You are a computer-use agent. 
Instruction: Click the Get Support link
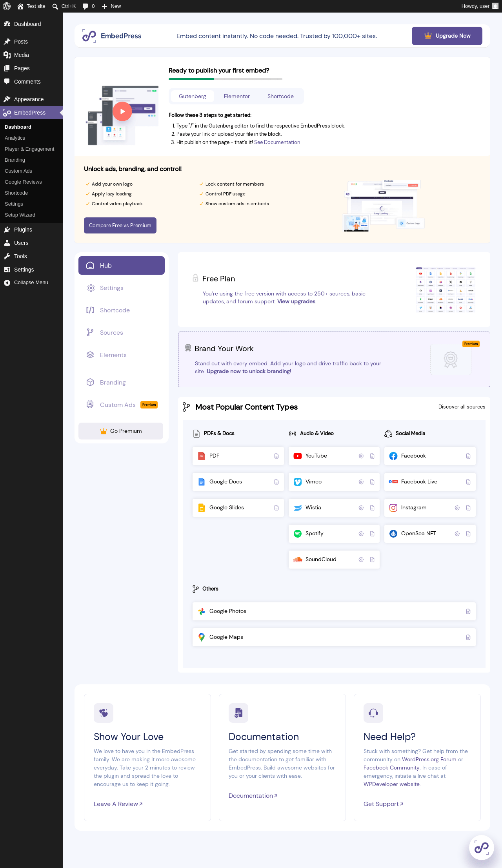point(384,804)
